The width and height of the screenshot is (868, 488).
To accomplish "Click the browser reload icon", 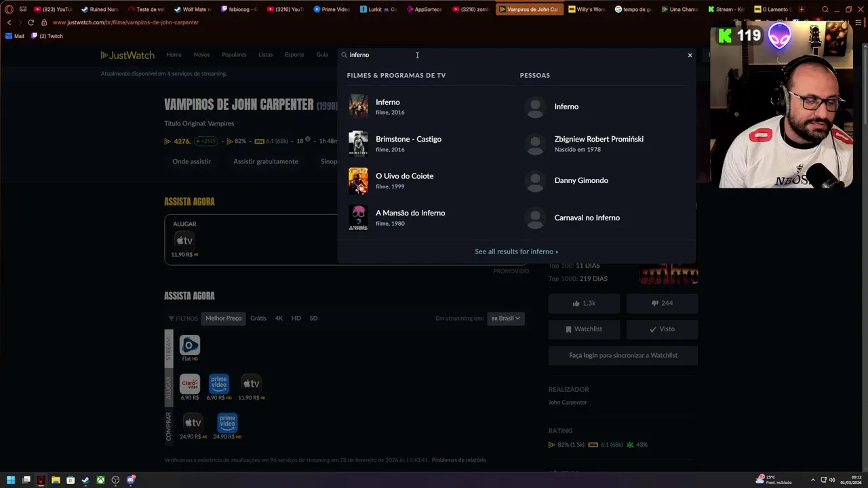I will (31, 22).
